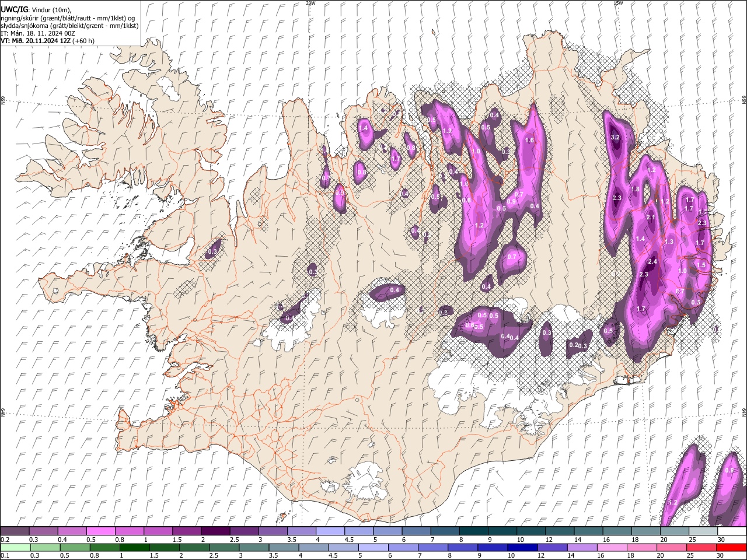Click the 'rigning/skúrir' legend description line
This screenshot has height=560, width=747.
tap(68, 18)
